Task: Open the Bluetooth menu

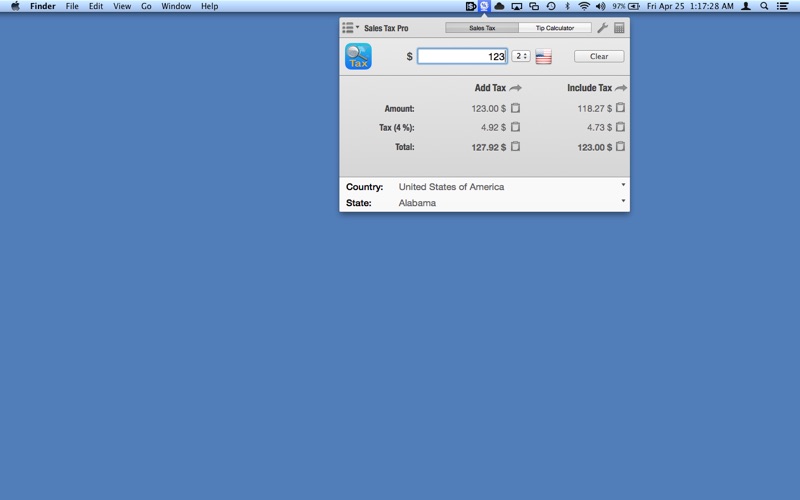Action: [x=567, y=6]
